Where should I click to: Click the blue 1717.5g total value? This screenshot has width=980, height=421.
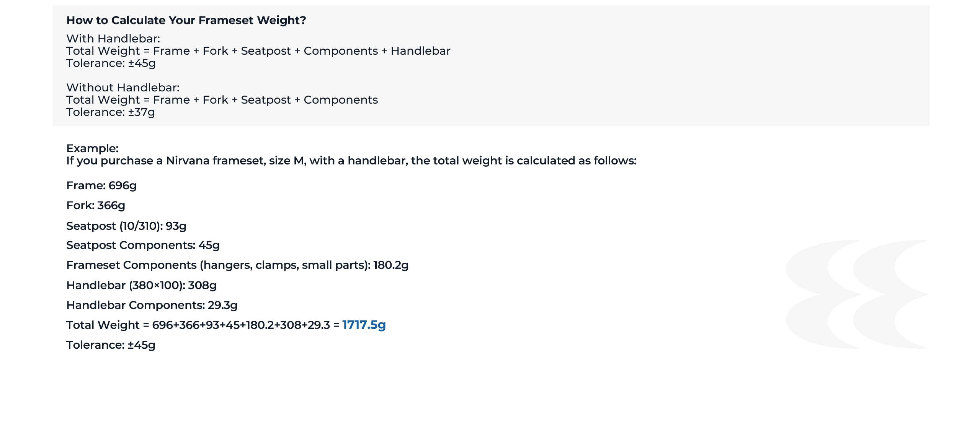pos(364,325)
